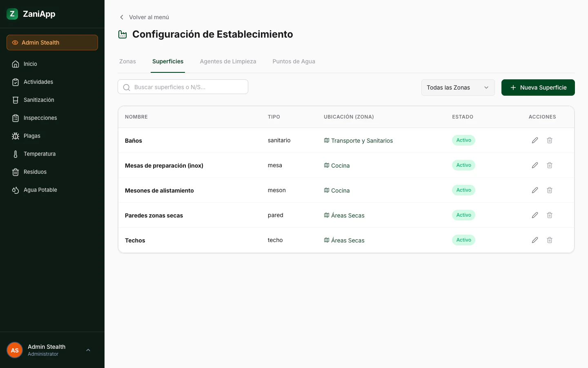Click the Temperatura thermometer icon
The image size is (588, 368).
coord(15,154)
